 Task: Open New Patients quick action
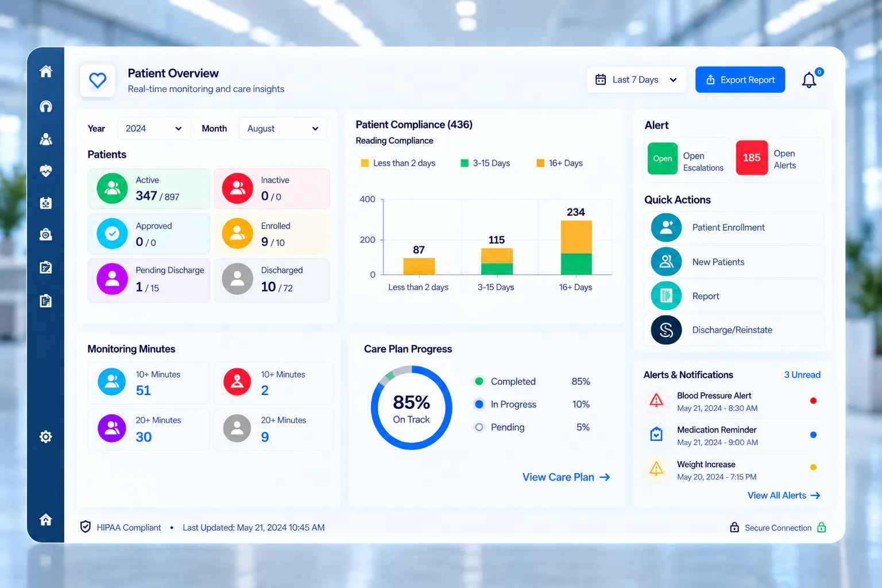734,262
